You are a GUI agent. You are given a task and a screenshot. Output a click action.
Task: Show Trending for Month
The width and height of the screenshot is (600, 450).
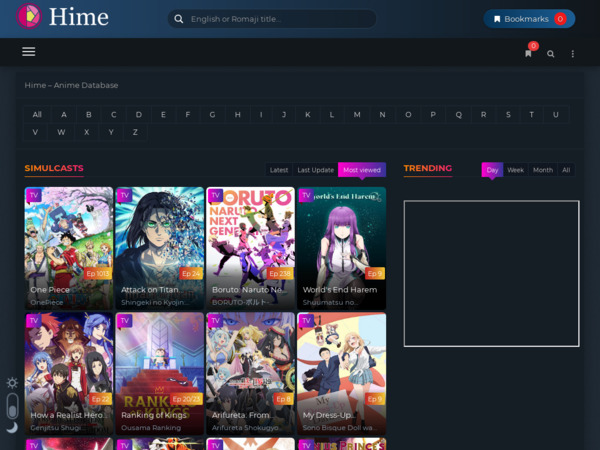coord(543,170)
